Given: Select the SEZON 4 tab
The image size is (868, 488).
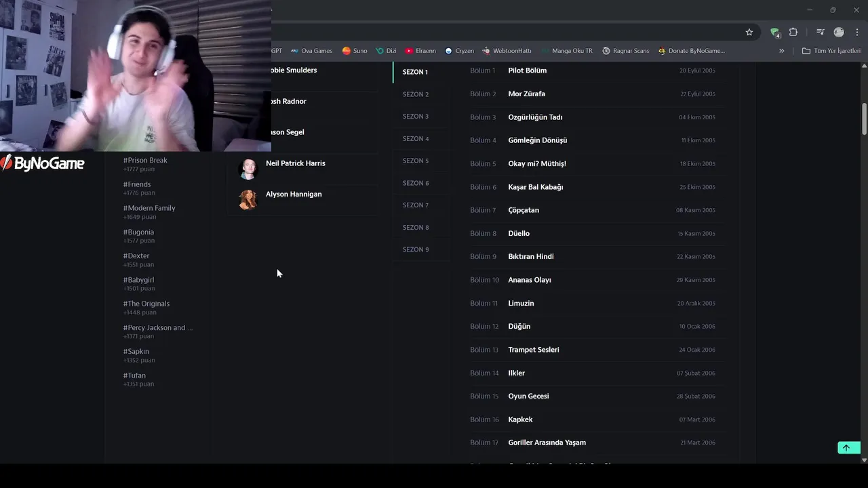Looking at the screenshot, I should pos(416,139).
